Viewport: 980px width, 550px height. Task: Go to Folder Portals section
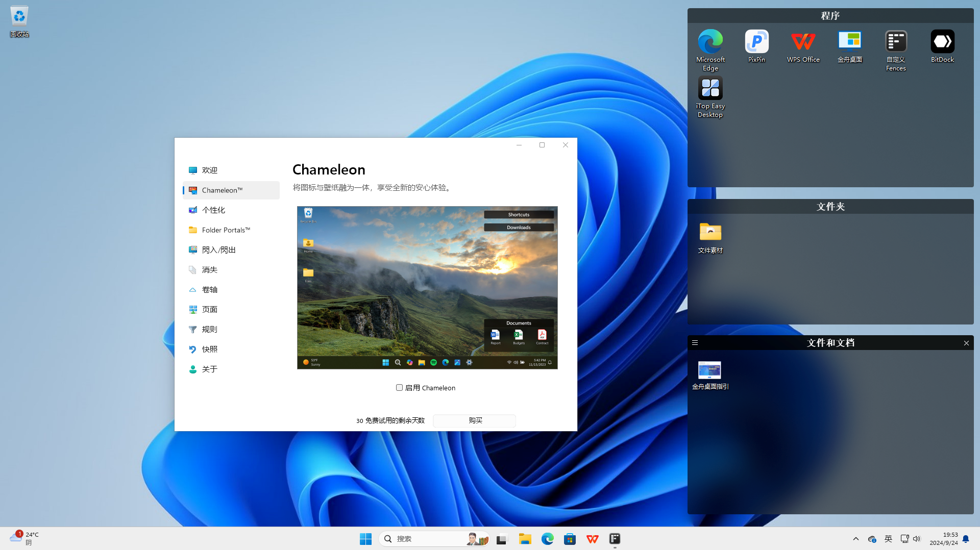point(226,230)
